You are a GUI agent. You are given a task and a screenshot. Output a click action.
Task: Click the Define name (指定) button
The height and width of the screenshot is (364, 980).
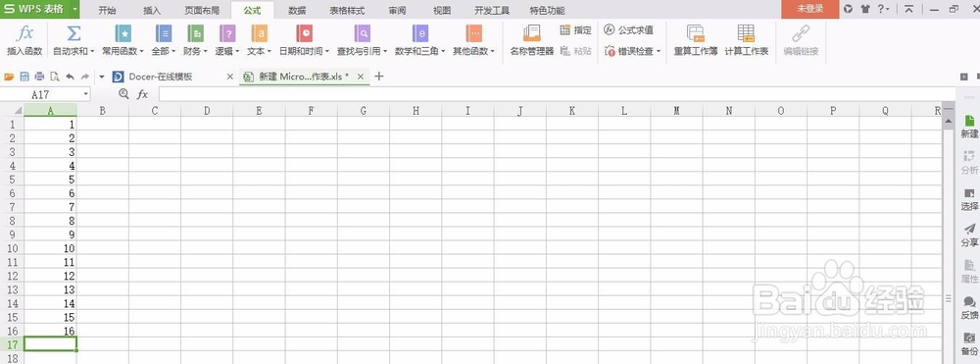[575, 30]
